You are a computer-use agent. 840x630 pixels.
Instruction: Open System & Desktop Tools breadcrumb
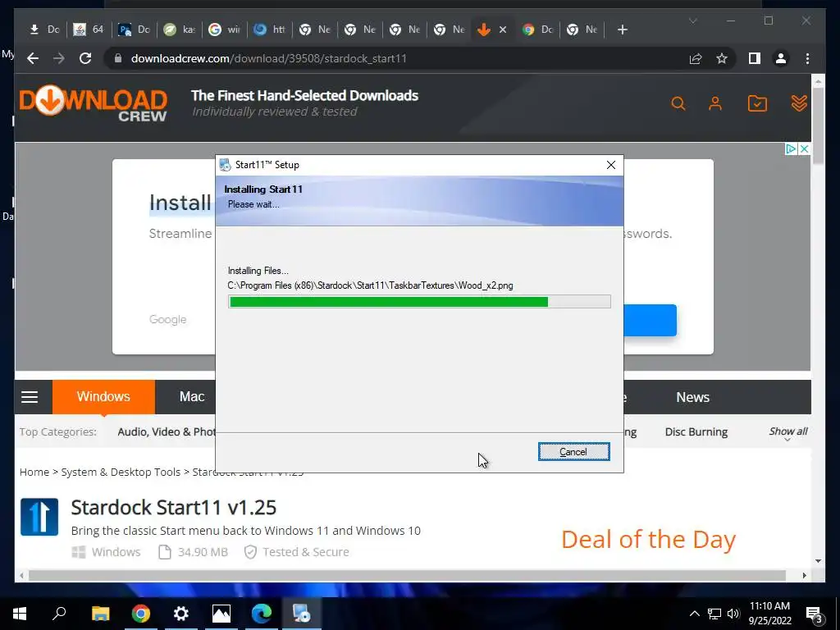coord(121,472)
